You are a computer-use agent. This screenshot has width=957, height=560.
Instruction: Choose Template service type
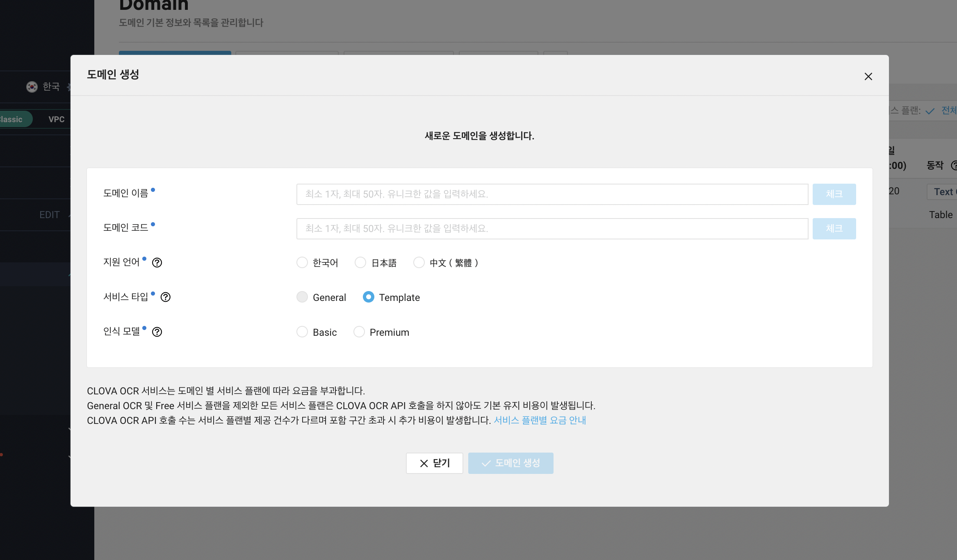[368, 297]
